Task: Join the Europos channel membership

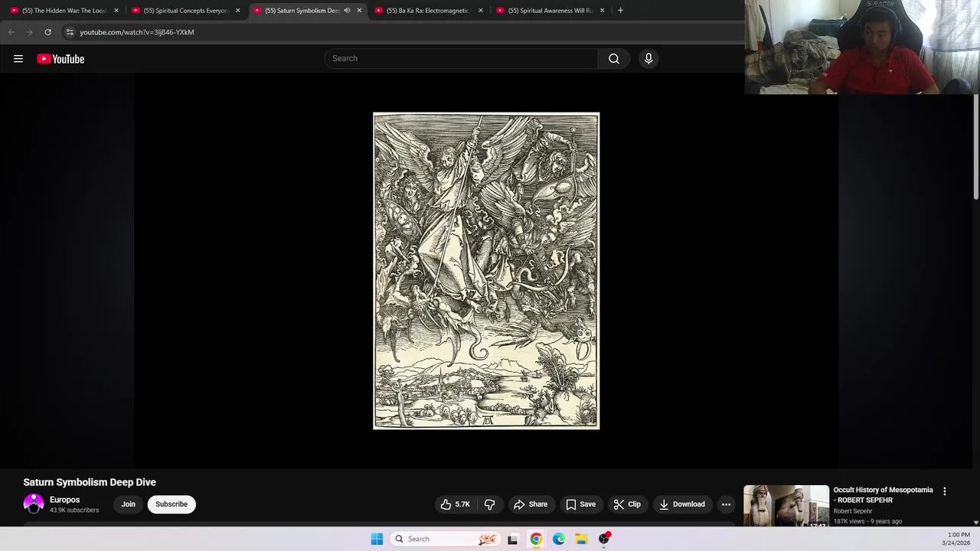Action: point(128,504)
